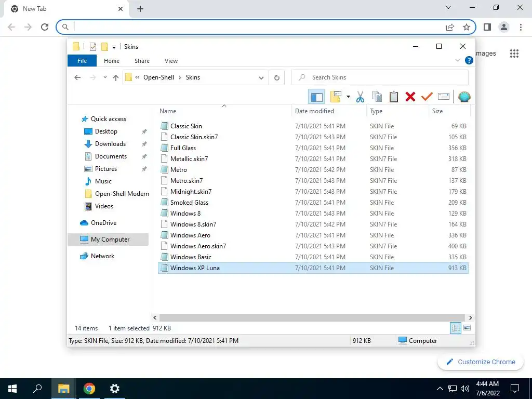Click the Paste clipboard toolbar icon
Viewport: 532px width, 399px height.
pos(394,97)
